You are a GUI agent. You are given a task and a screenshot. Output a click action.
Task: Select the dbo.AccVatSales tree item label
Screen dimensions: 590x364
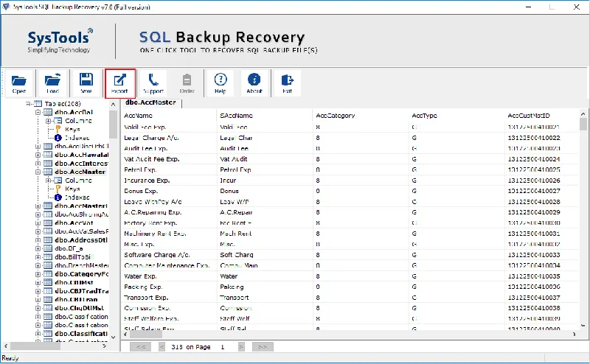(82, 231)
